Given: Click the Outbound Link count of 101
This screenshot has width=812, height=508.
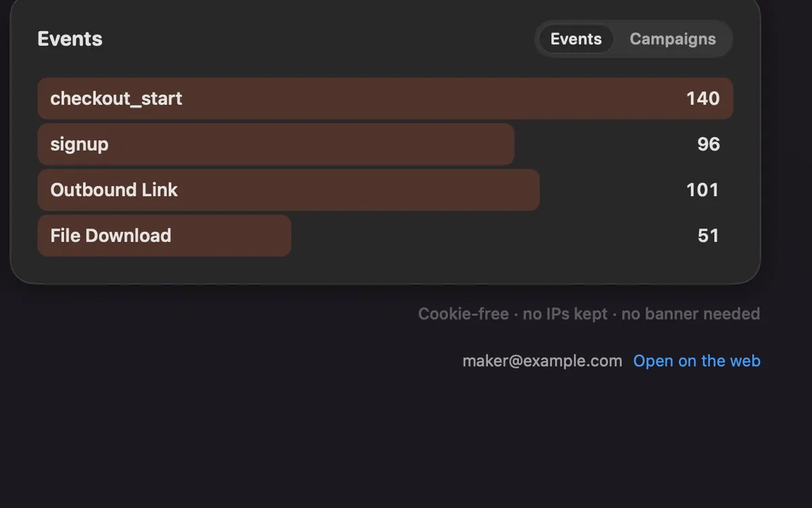Looking at the screenshot, I should tap(703, 190).
